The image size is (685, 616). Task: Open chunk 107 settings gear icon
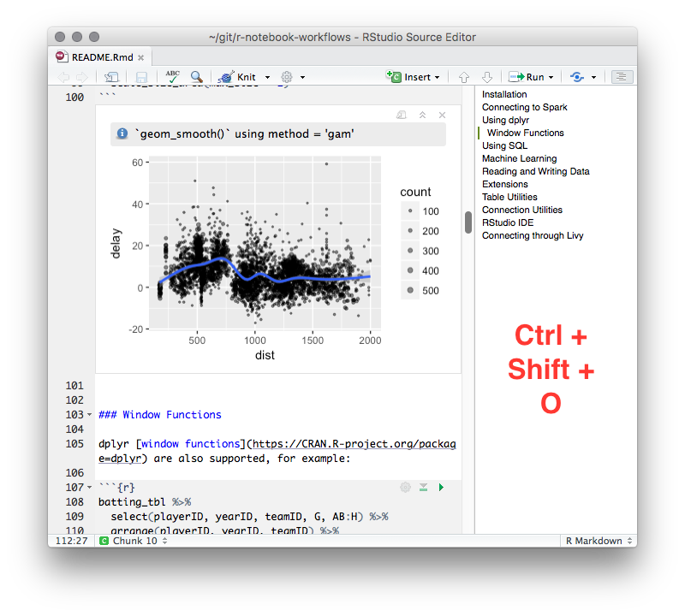pos(405,487)
